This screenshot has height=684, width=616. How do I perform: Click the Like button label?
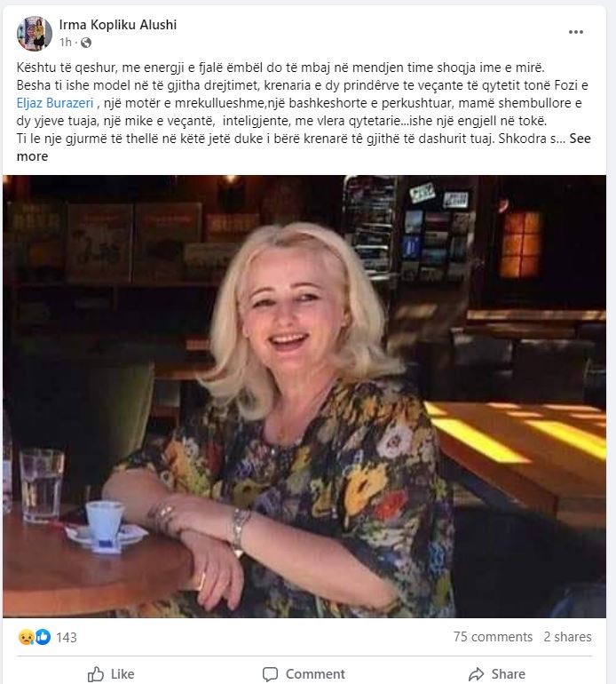point(122,674)
